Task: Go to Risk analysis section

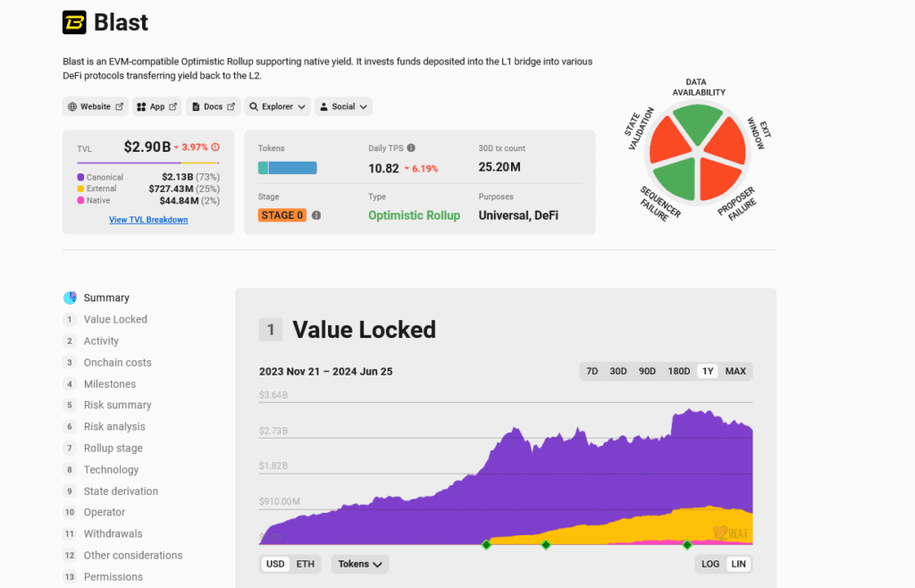Action: point(114,427)
